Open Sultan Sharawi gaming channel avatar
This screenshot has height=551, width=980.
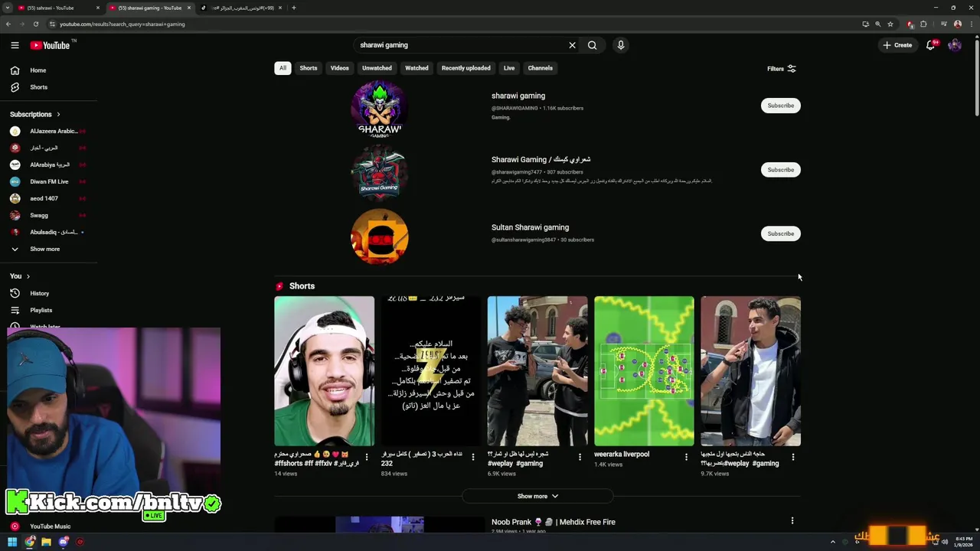click(380, 236)
